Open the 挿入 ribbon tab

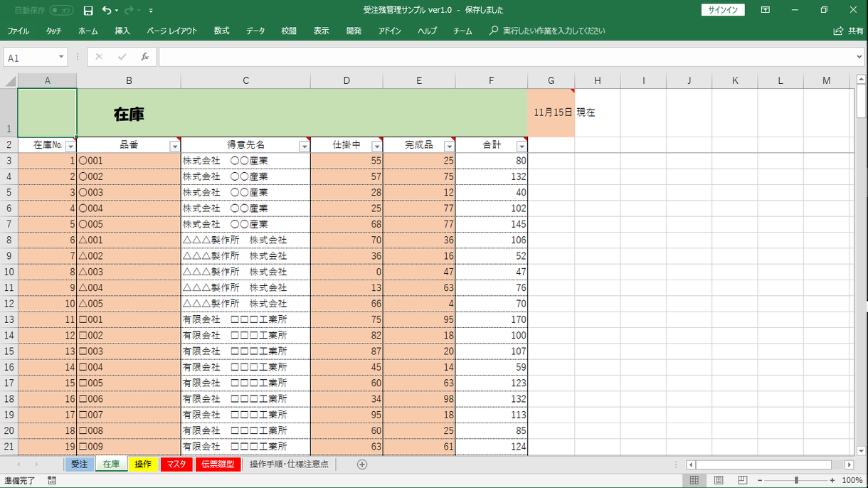click(122, 31)
